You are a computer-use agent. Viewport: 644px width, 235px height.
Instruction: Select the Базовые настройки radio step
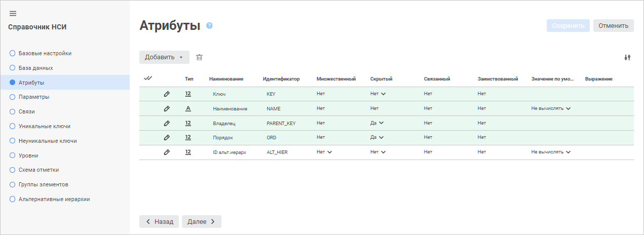point(13,53)
